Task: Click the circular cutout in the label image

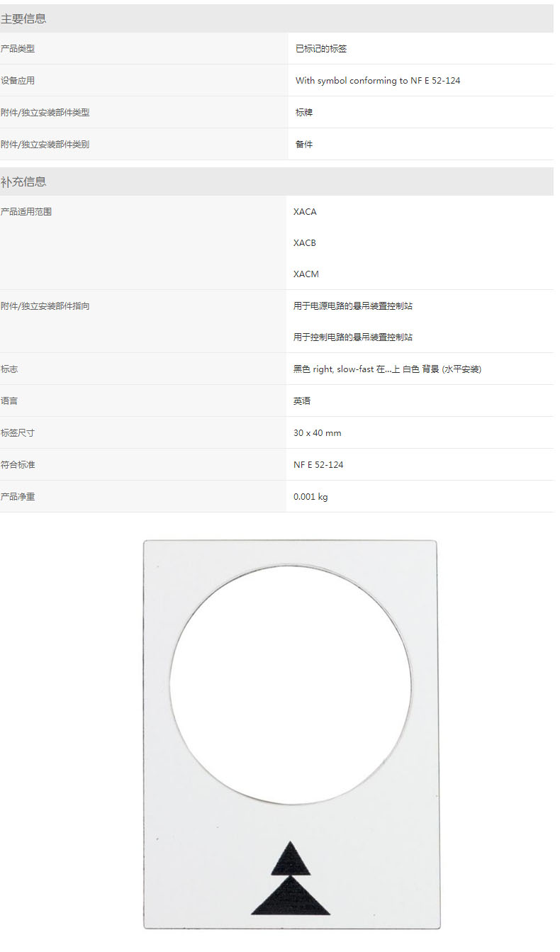Action: 291,685
